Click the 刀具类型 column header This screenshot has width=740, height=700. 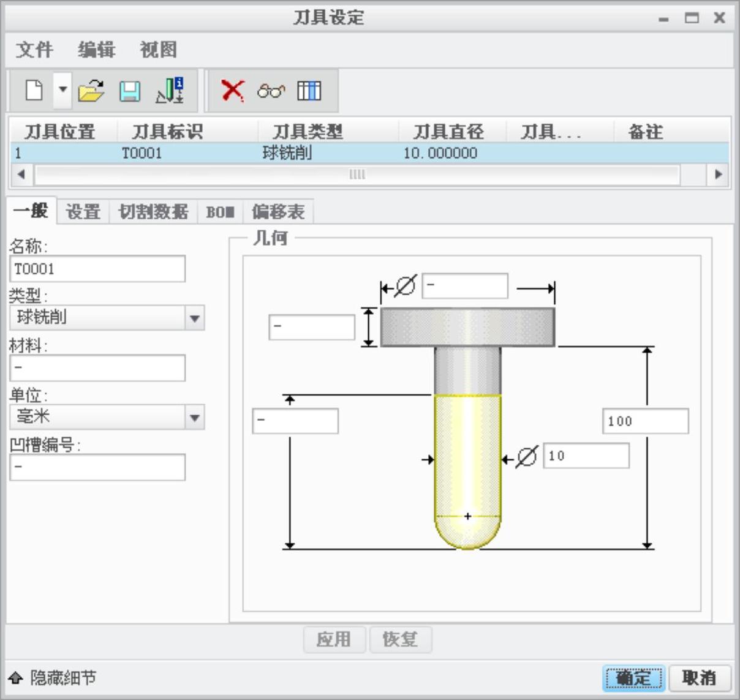pos(307,132)
